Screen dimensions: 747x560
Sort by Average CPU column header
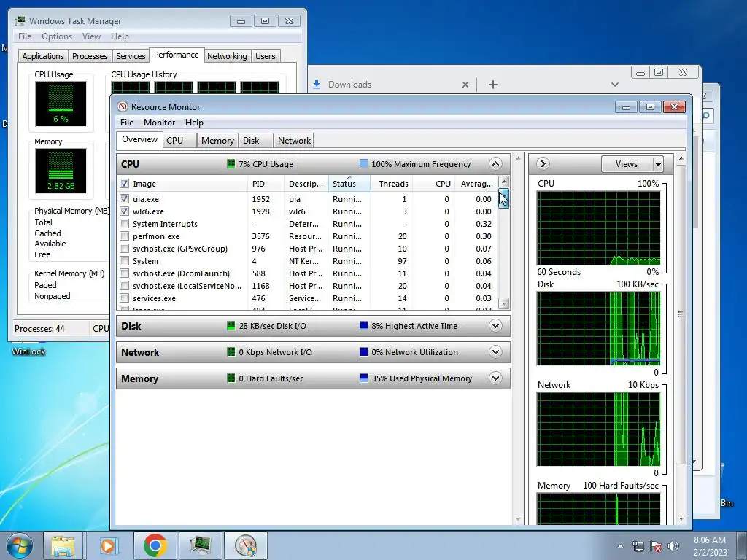[476, 184]
